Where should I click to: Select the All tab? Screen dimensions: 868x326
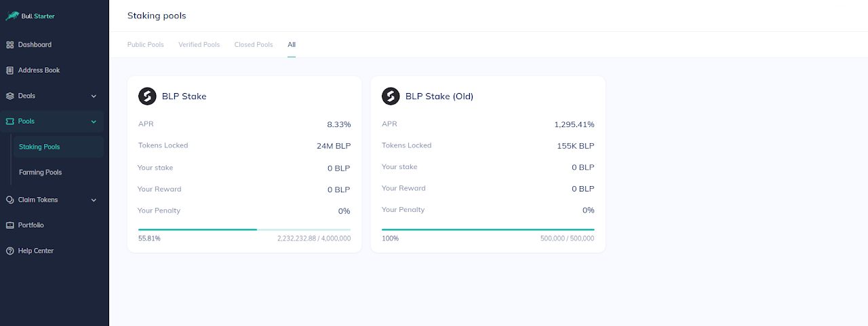pos(292,45)
